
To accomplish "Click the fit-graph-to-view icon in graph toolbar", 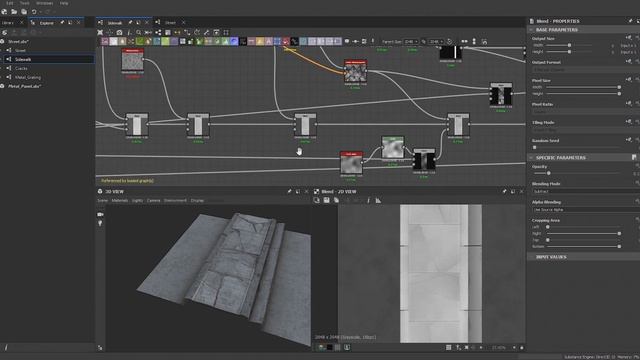I will point(100,32).
